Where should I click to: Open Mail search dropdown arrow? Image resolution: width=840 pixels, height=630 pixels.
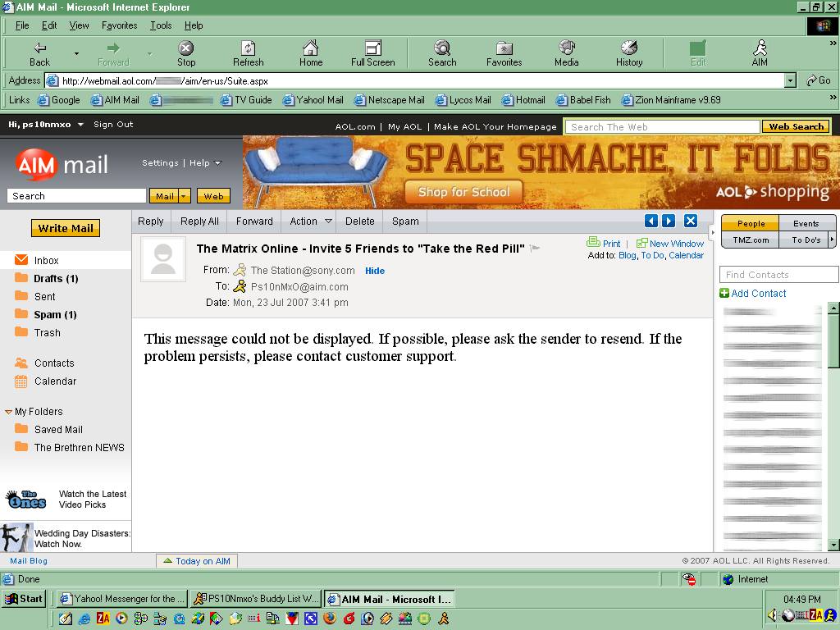click(185, 196)
